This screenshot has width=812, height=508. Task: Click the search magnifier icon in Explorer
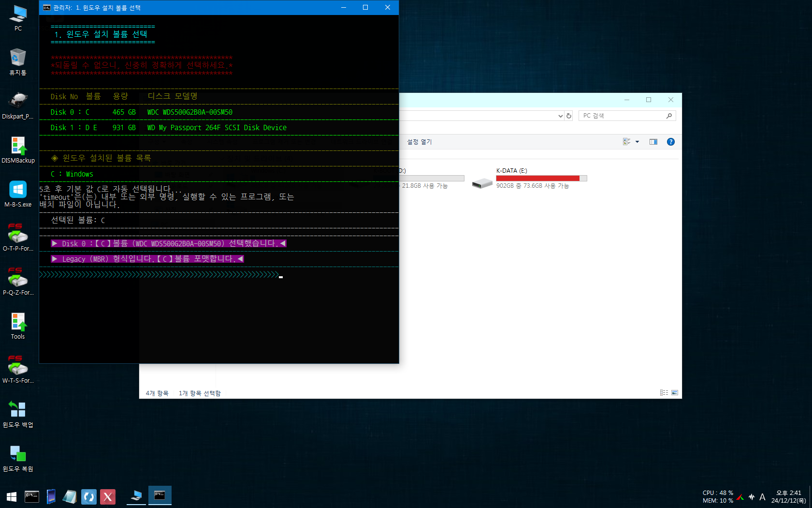click(669, 116)
